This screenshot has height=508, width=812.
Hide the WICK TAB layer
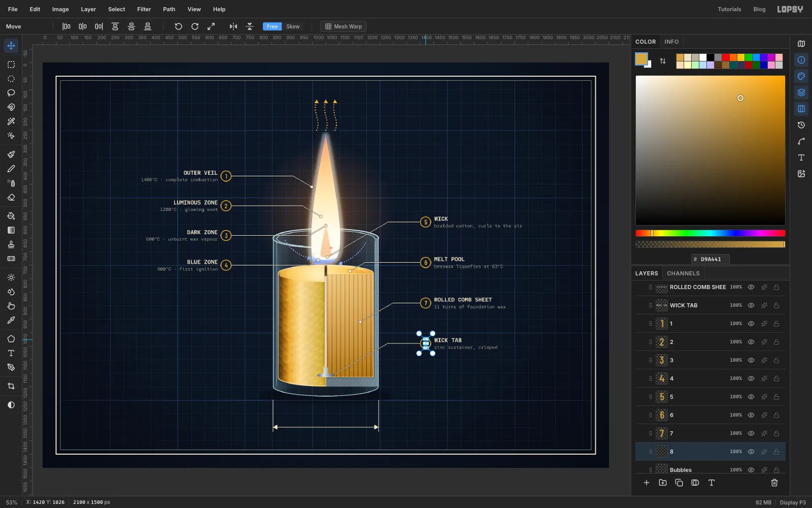point(751,305)
